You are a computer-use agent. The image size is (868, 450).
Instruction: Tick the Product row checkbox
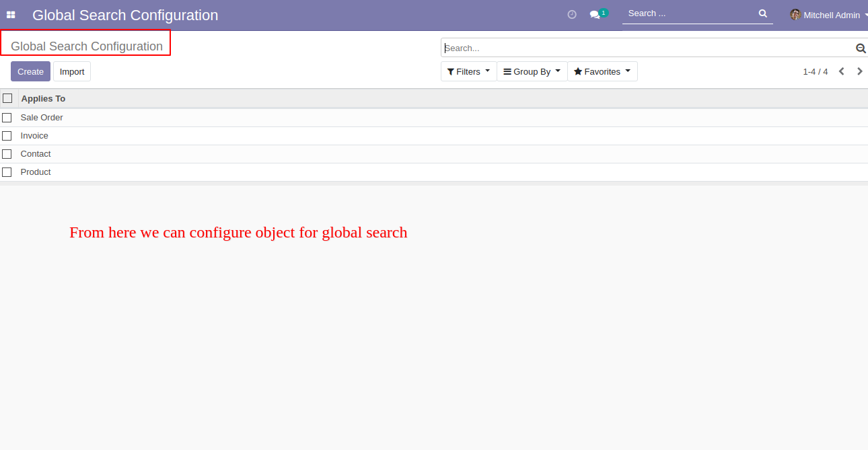[7, 172]
